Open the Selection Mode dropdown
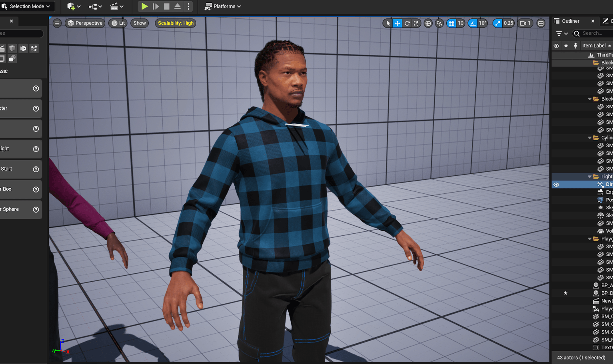 point(27,6)
